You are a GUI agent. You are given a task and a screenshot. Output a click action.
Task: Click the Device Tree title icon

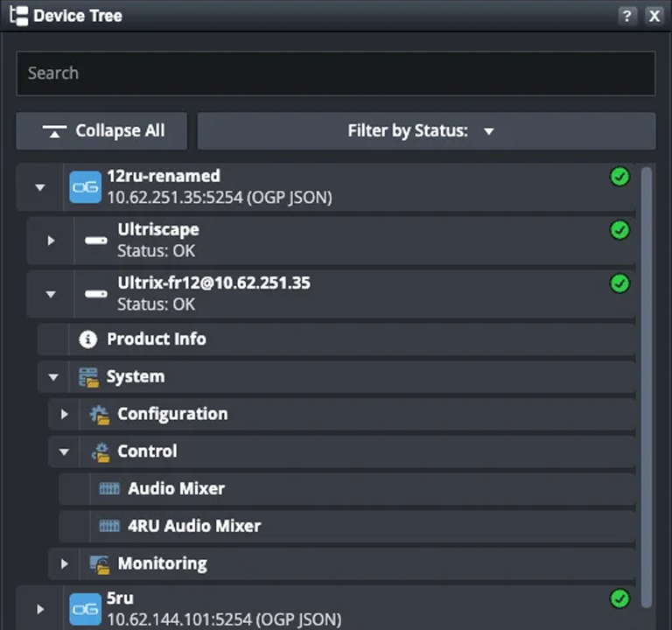[19, 16]
